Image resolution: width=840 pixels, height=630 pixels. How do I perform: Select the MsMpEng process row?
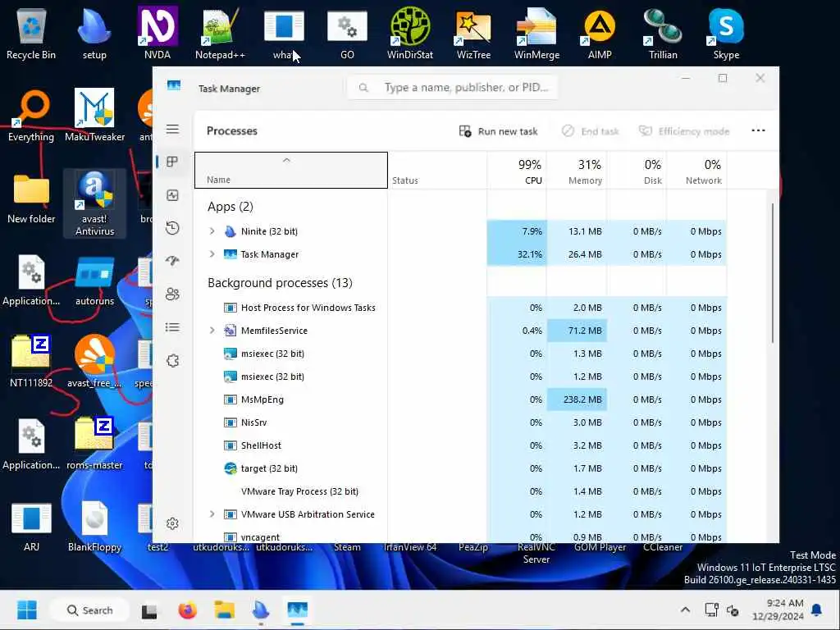(x=460, y=399)
